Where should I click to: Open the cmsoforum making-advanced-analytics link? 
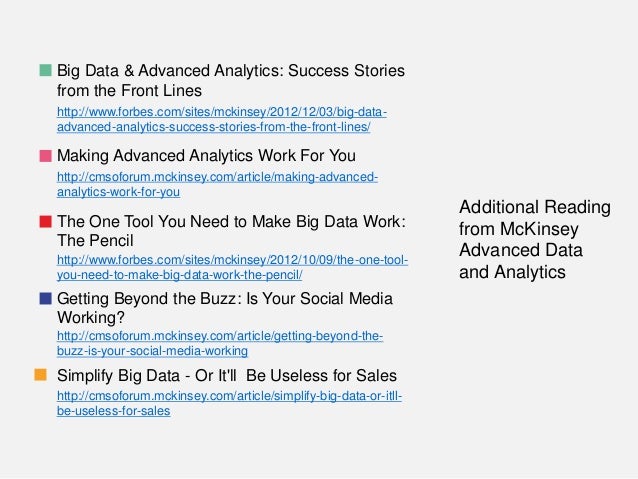coord(217,177)
